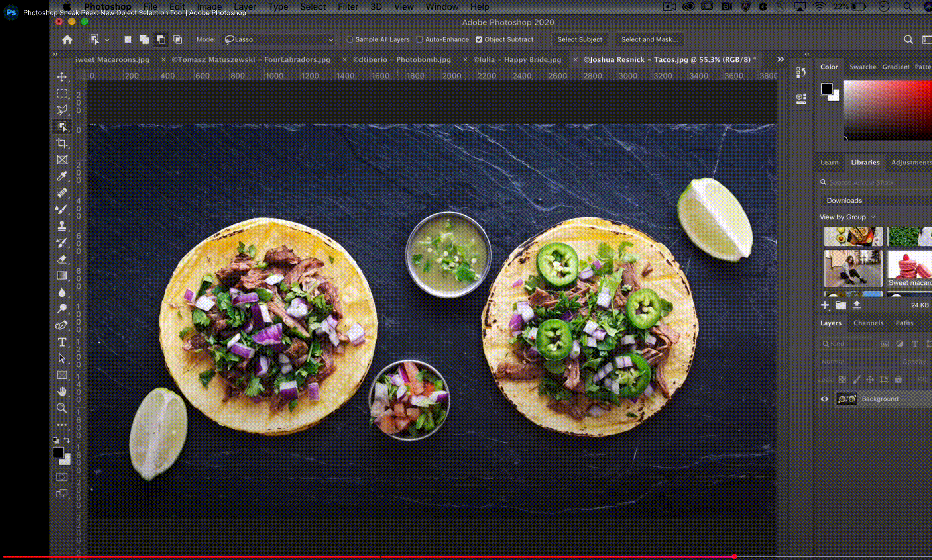Viewport: 932px width, 560px height.
Task: Click the Home icon in options bar
Action: 67,39
